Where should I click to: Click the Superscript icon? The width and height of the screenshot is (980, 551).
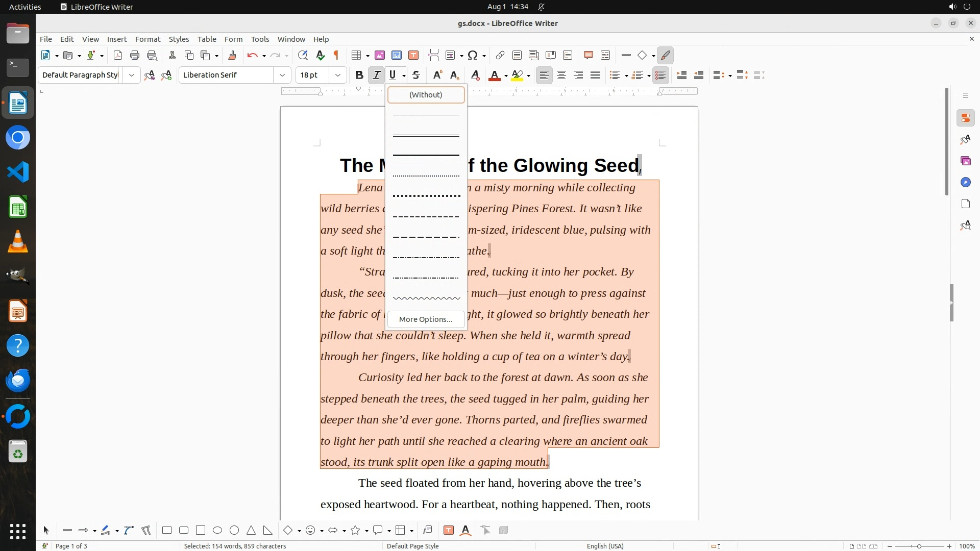[x=437, y=76]
